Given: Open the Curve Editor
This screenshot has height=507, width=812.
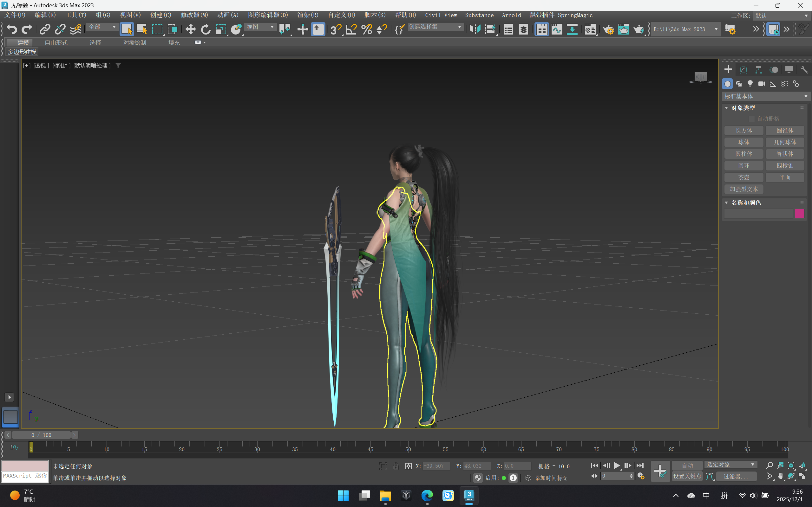Looking at the screenshot, I should tap(557, 29).
